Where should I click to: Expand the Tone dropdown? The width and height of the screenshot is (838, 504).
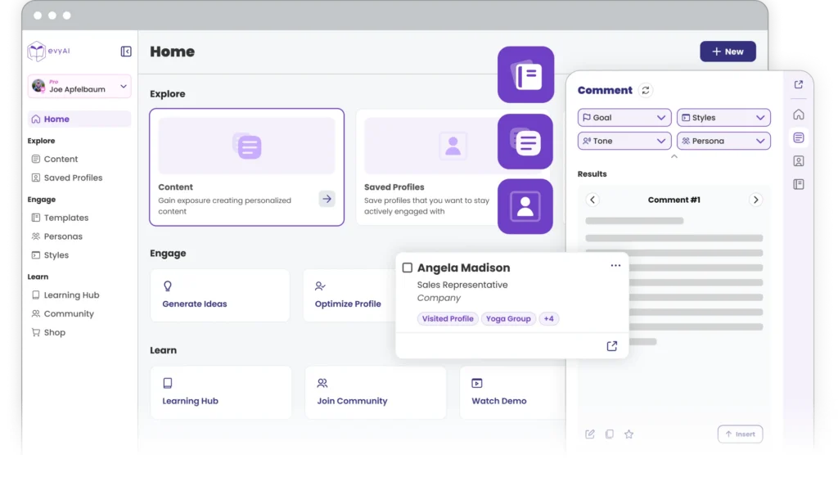[x=624, y=141]
